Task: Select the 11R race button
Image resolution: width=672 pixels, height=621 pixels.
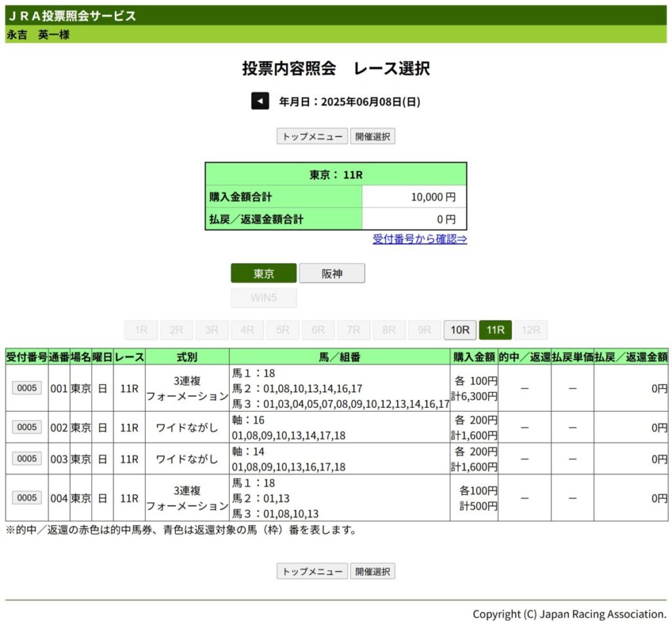Action: (495, 330)
